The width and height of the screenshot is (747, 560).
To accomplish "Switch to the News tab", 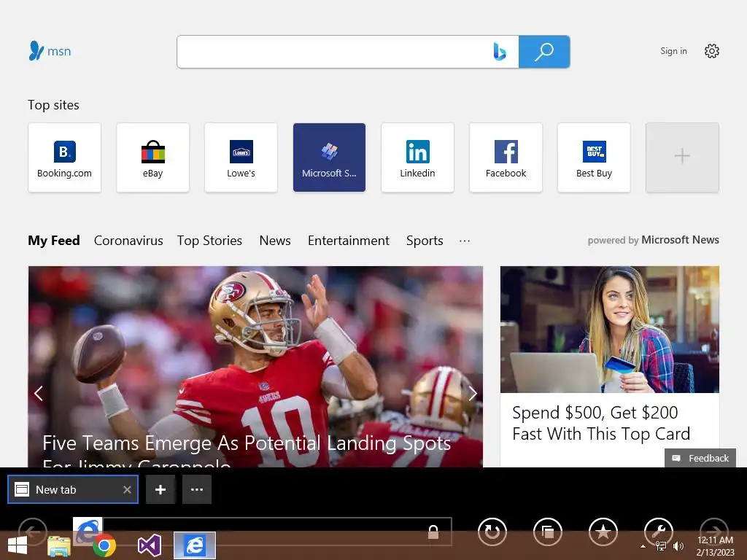I will (x=275, y=241).
